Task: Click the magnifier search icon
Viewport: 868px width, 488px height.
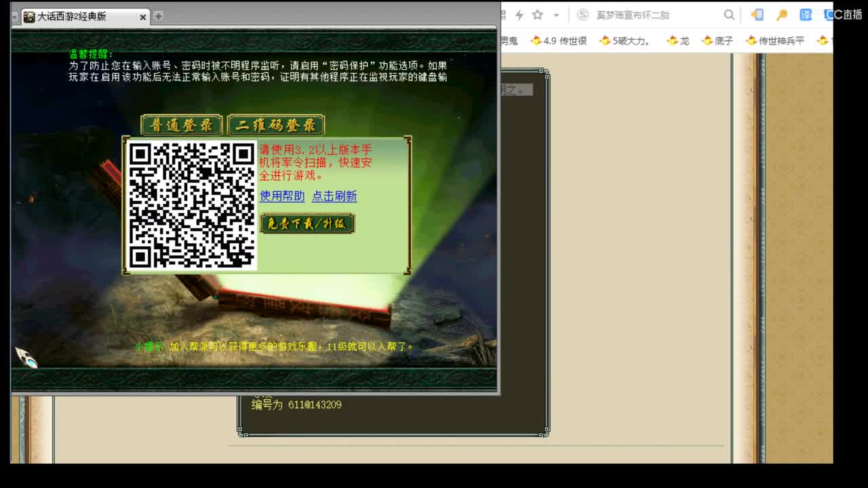Action: click(x=729, y=15)
